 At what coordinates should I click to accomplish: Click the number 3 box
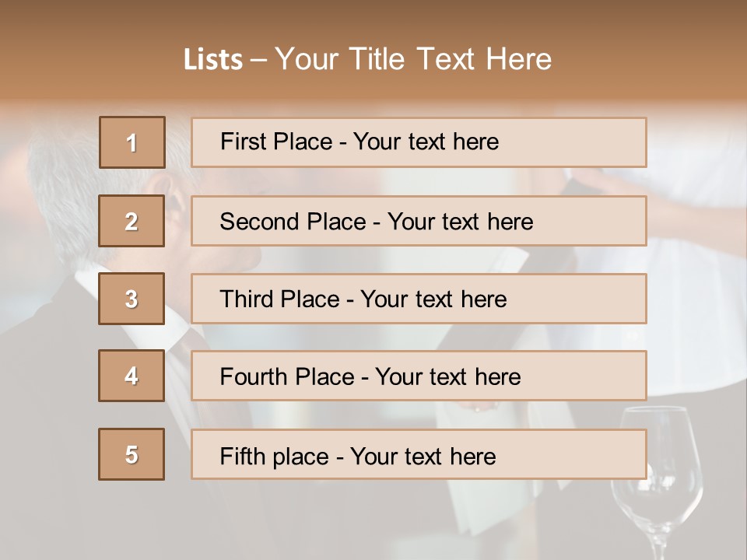click(x=132, y=299)
